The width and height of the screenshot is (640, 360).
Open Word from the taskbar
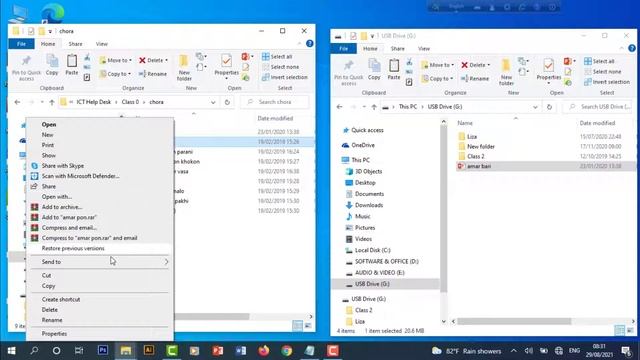tap(240, 350)
